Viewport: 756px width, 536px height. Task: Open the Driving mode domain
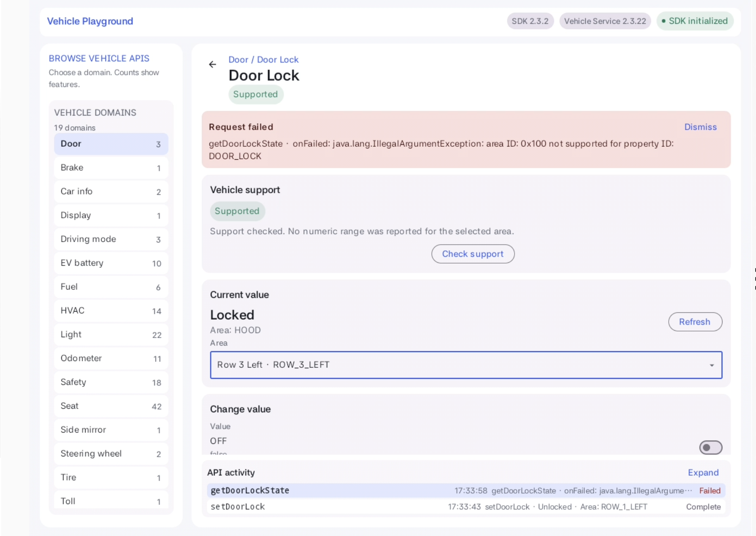(x=111, y=239)
